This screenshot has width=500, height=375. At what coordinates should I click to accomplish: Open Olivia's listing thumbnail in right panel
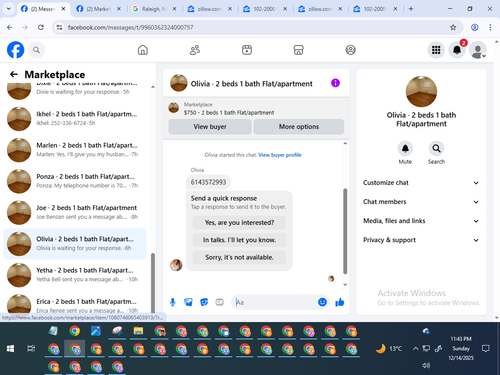(421, 91)
